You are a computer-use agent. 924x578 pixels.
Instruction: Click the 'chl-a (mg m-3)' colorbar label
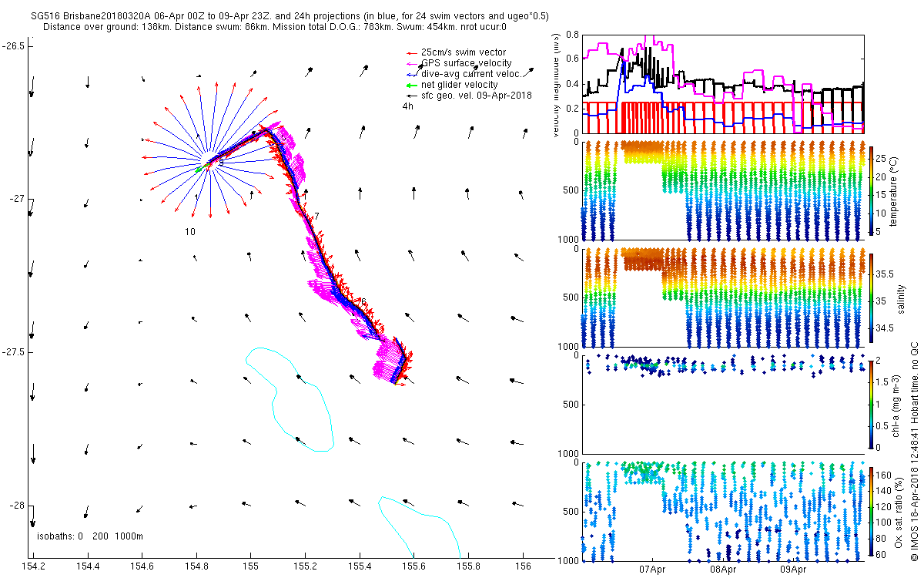coord(896,404)
